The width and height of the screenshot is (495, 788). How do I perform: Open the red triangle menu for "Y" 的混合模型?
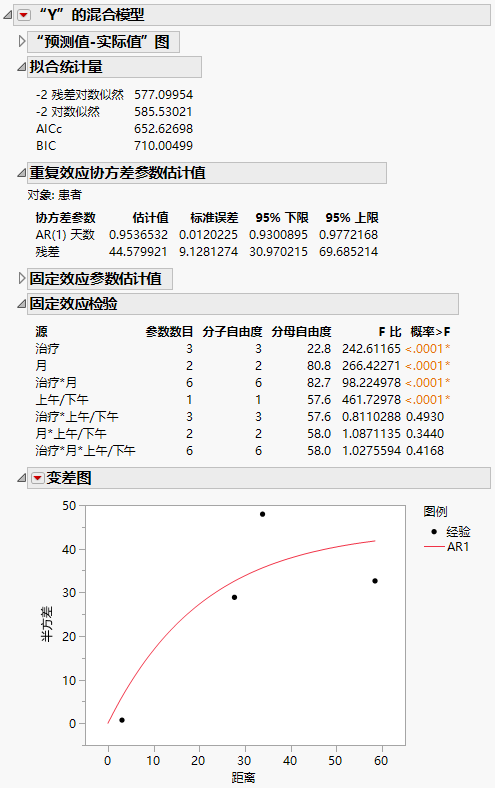[24, 16]
